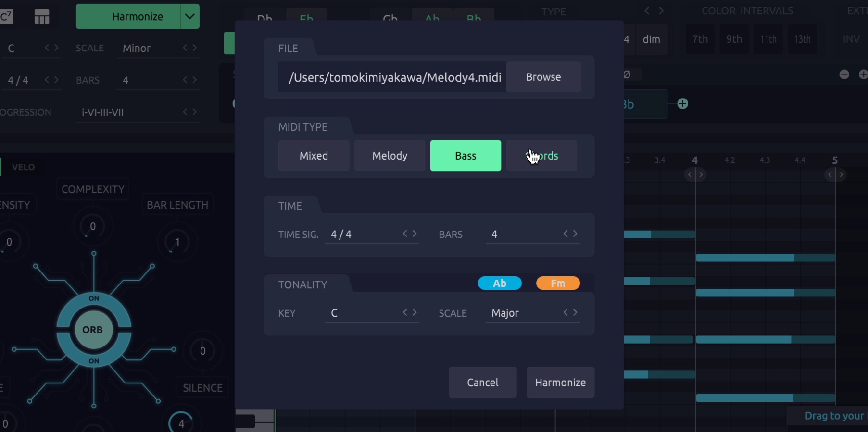Viewport: 868px width, 432px height.
Task: Open the piano keyboard view icon
Action: [x=42, y=17]
